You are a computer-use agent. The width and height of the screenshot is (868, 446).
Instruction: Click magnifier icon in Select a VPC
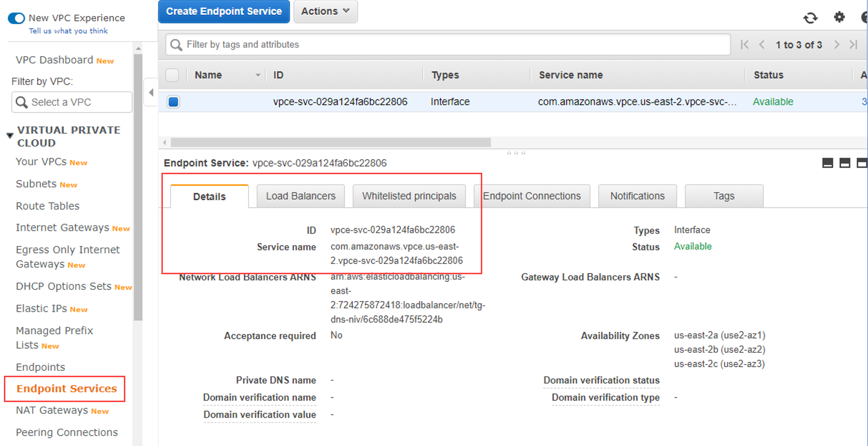[x=21, y=102]
